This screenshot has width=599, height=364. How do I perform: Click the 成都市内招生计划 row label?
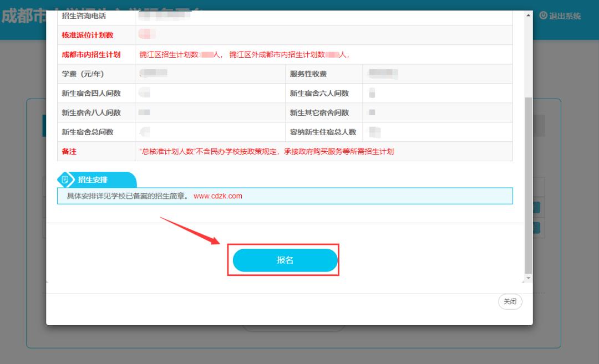(91, 55)
